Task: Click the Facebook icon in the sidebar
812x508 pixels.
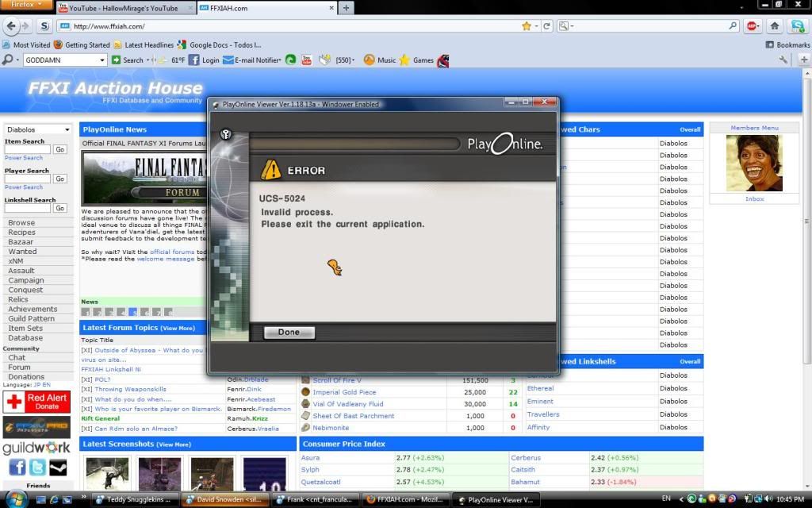Action: coord(17,468)
